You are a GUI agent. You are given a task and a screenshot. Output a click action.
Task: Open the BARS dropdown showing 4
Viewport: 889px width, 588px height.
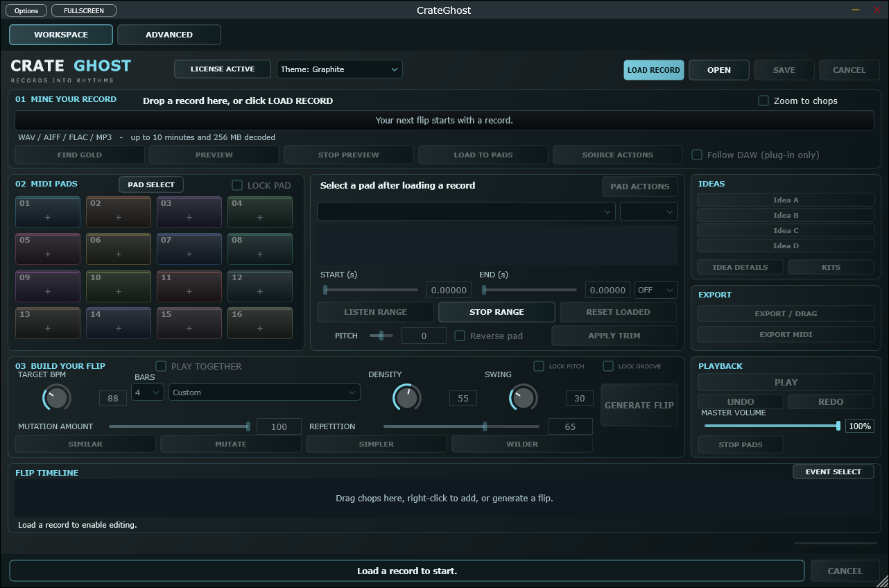pos(148,392)
